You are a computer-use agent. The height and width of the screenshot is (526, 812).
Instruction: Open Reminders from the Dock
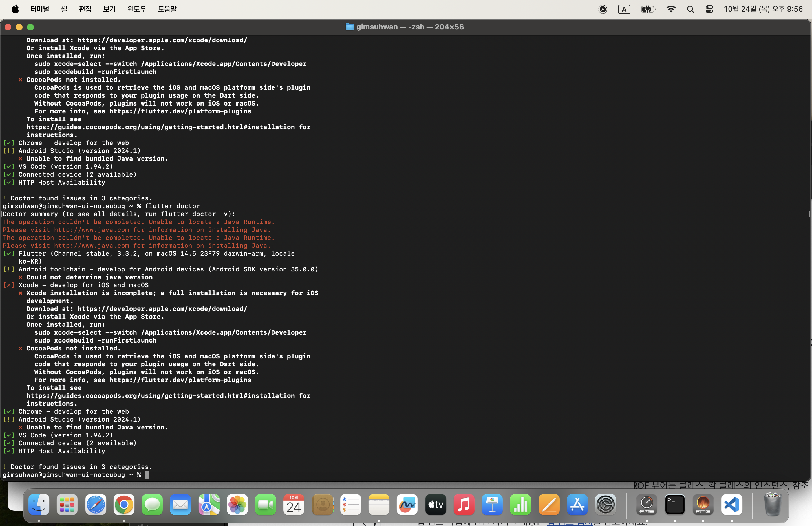point(351,505)
